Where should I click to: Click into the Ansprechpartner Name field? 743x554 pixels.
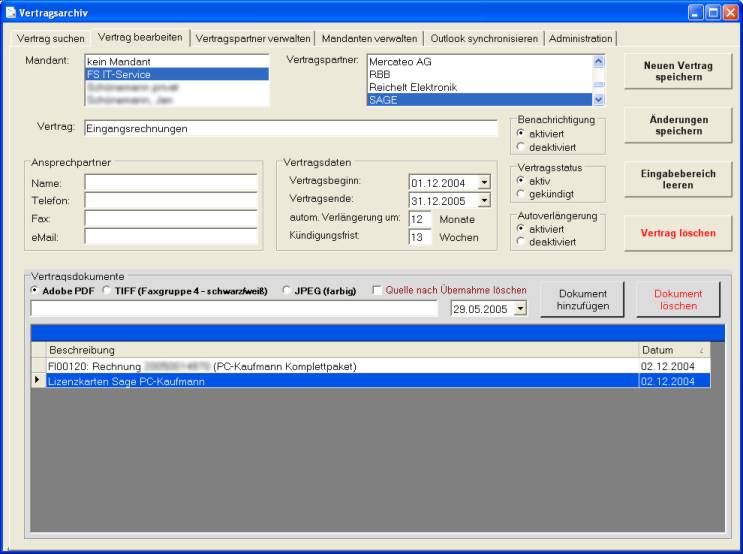176,182
